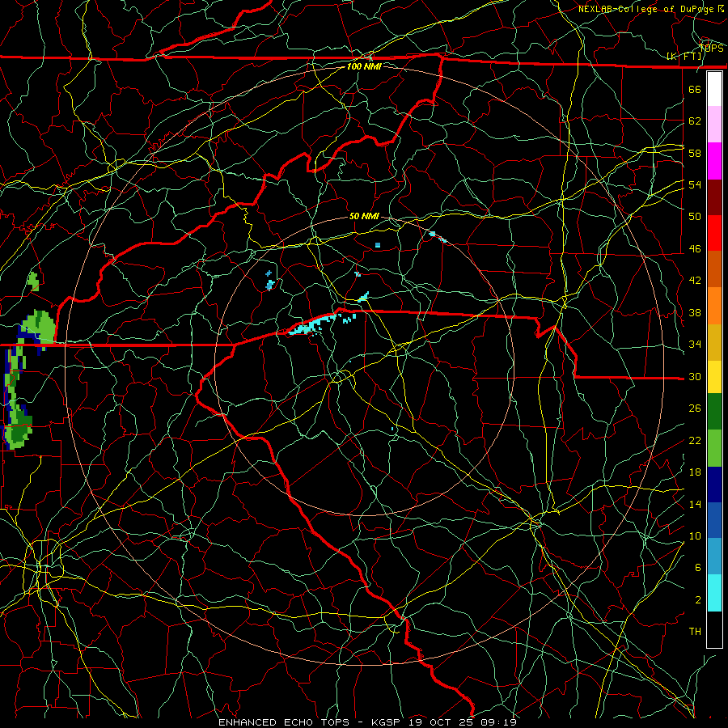Select the dark red (maroon) legend swatch
Viewport: 728px width, 728px height.
[x=714, y=197]
